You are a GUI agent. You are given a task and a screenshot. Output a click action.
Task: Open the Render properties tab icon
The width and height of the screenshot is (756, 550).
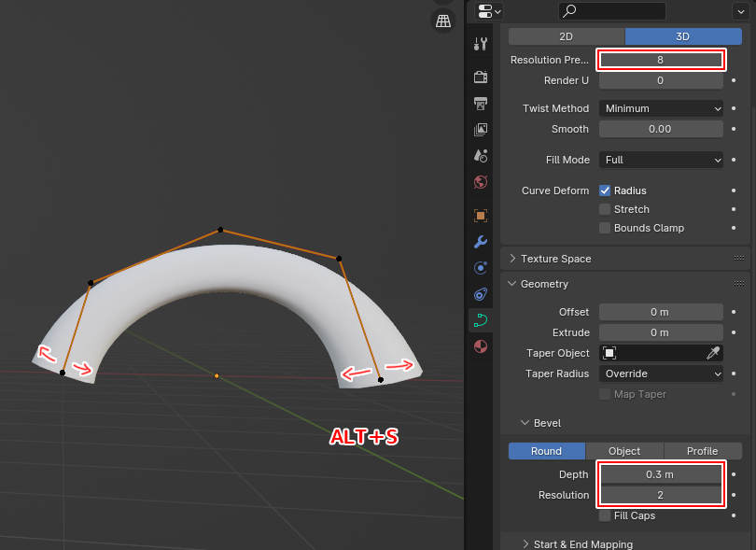pyautogui.click(x=481, y=78)
